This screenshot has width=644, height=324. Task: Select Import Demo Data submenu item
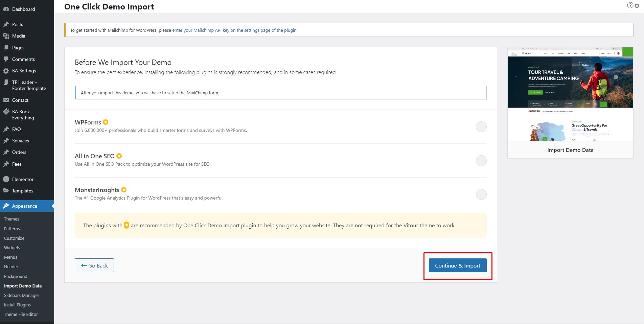[23, 286]
